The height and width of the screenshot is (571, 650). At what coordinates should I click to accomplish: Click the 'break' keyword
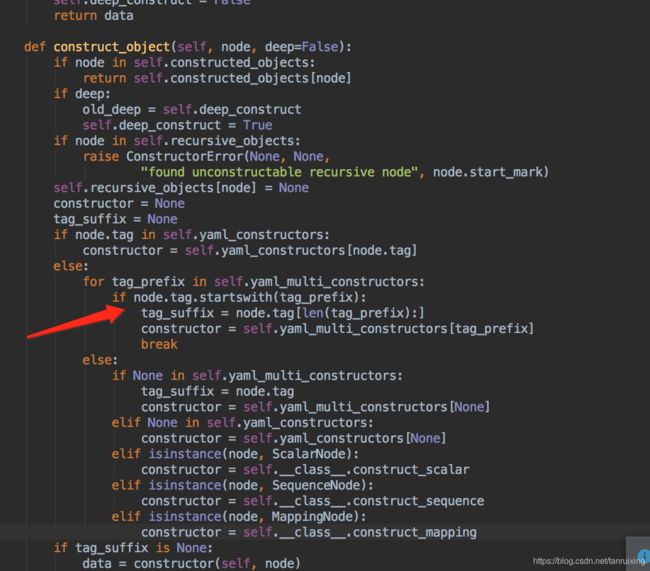159,344
